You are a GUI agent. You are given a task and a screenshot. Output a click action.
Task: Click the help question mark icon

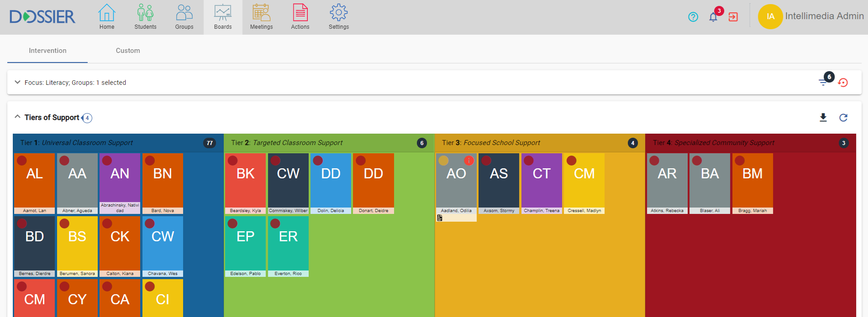coord(693,17)
